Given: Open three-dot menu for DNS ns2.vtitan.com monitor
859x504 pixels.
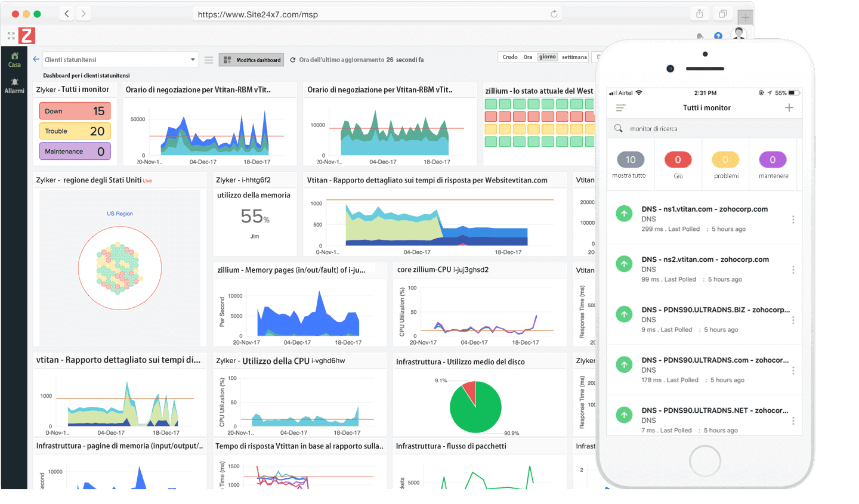Looking at the screenshot, I should click(x=793, y=270).
